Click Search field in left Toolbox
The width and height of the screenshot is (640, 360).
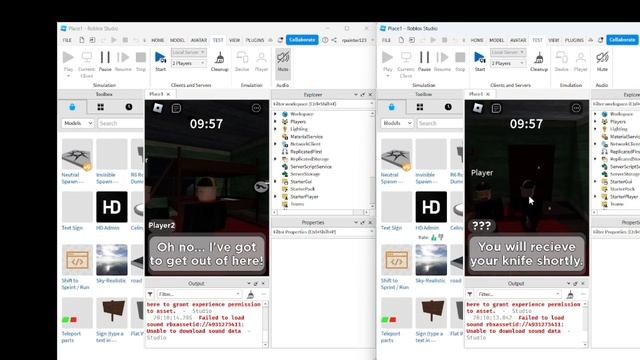(x=120, y=123)
